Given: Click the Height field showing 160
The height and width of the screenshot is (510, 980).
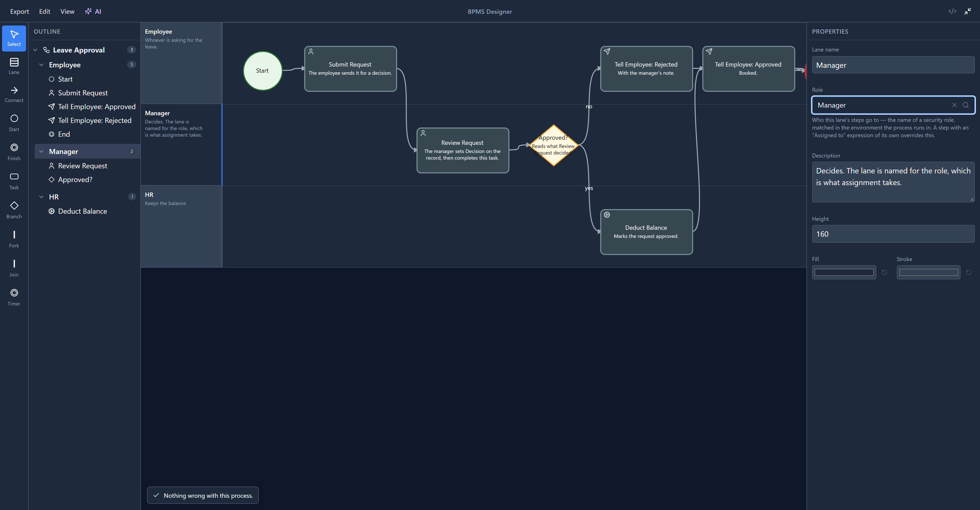Looking at the screenshot, I should (893, 234).
